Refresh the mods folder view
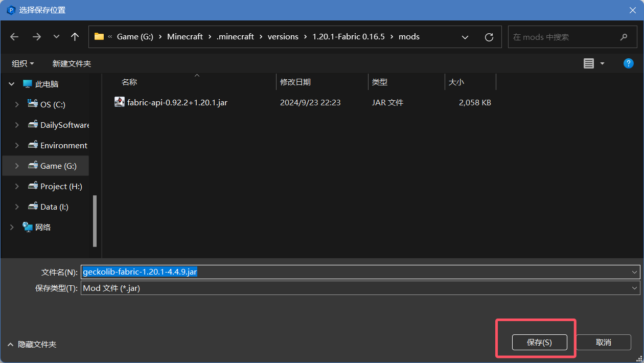The height and width of the screenshot is (363, 644). point(489,37)
